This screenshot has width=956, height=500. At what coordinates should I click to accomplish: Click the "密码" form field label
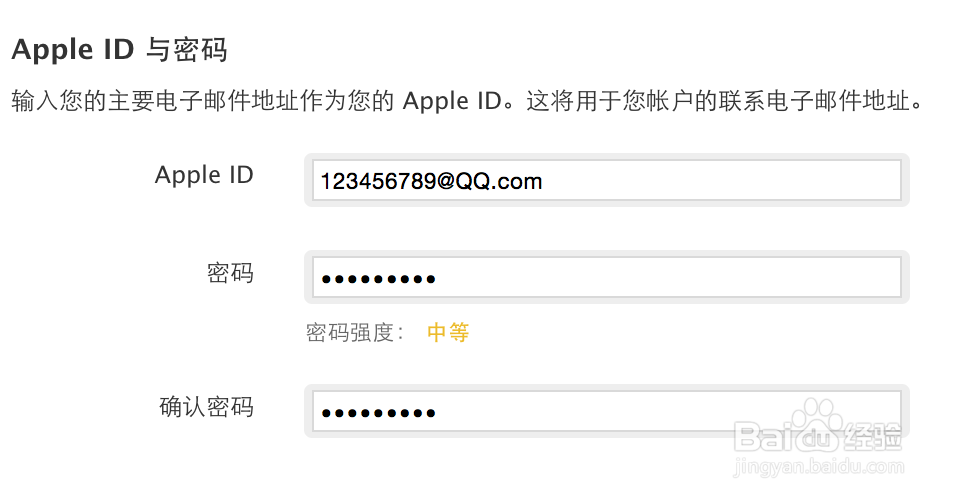click(230, 273)
